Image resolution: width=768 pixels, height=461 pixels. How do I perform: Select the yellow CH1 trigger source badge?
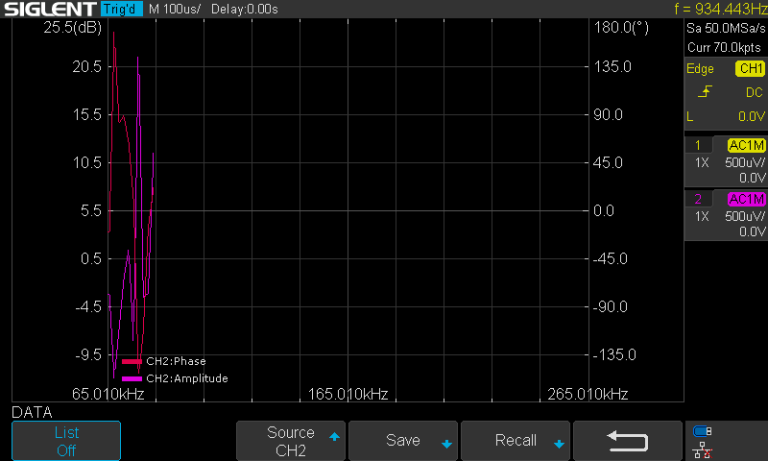point(749,69)
